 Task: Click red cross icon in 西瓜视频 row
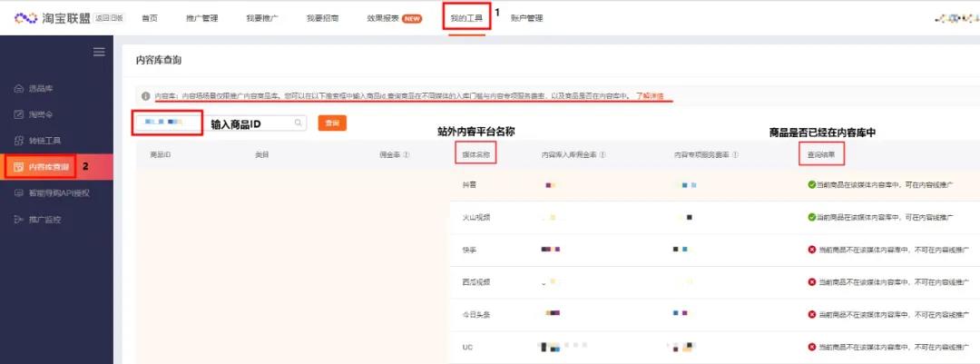(811, 282)
